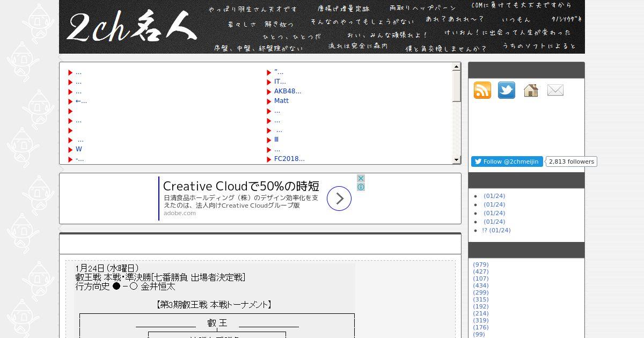Click the 1月24日（水曜日） date text

tap(107, 268)
